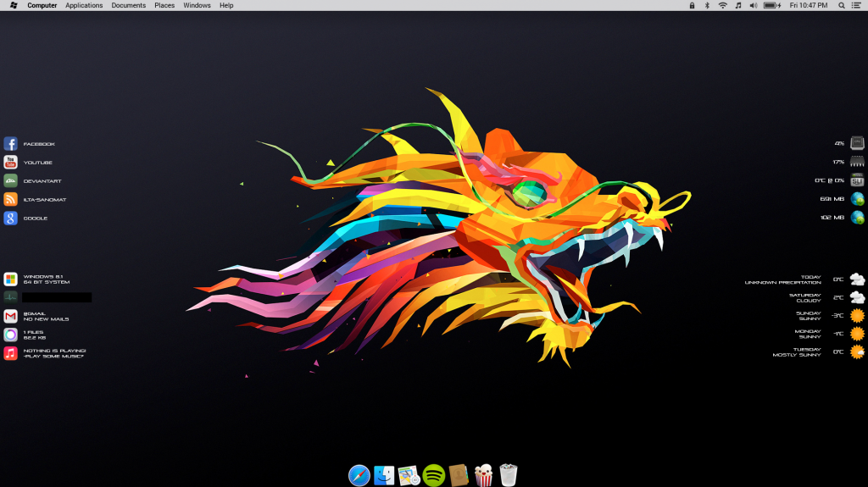This screenshot has height=487, width=868.
Task: Open the Trash in the dock
Action: click(509, 474)
